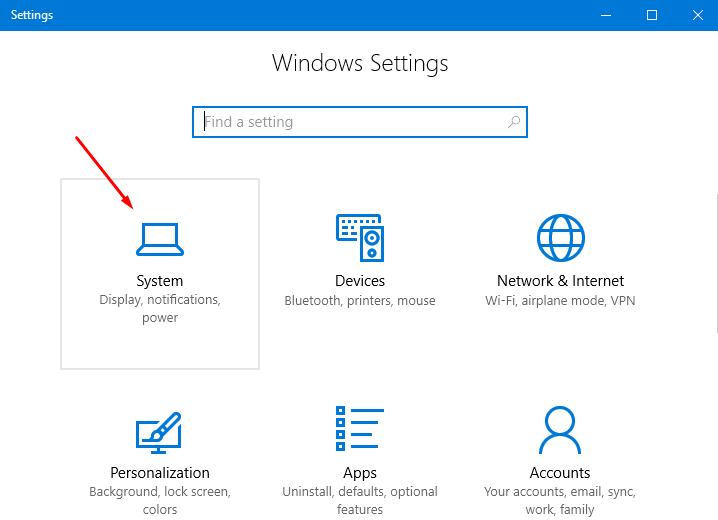Open the System laptop icon
This screenshot has width=718, height=520.
160,239
